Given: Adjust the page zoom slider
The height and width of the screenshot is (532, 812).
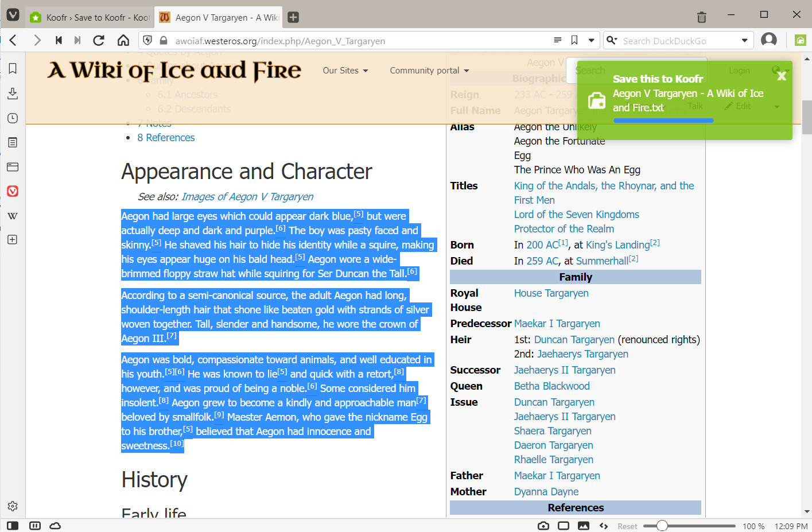Looking at the screenshot, I should point(689,526).
